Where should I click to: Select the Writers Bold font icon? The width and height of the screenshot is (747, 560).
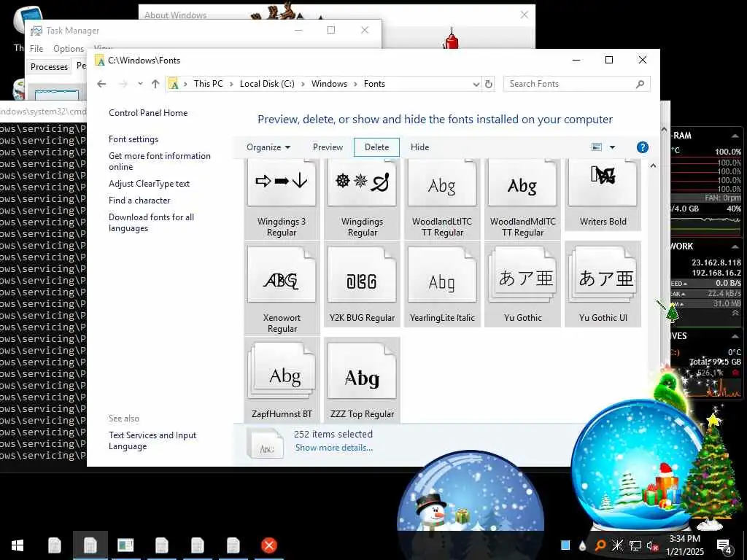[603, 194]
